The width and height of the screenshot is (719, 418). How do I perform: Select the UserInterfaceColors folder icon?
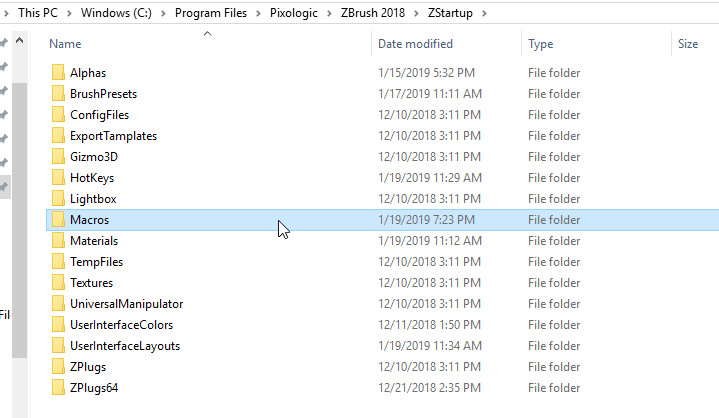(x=58, y=324)
